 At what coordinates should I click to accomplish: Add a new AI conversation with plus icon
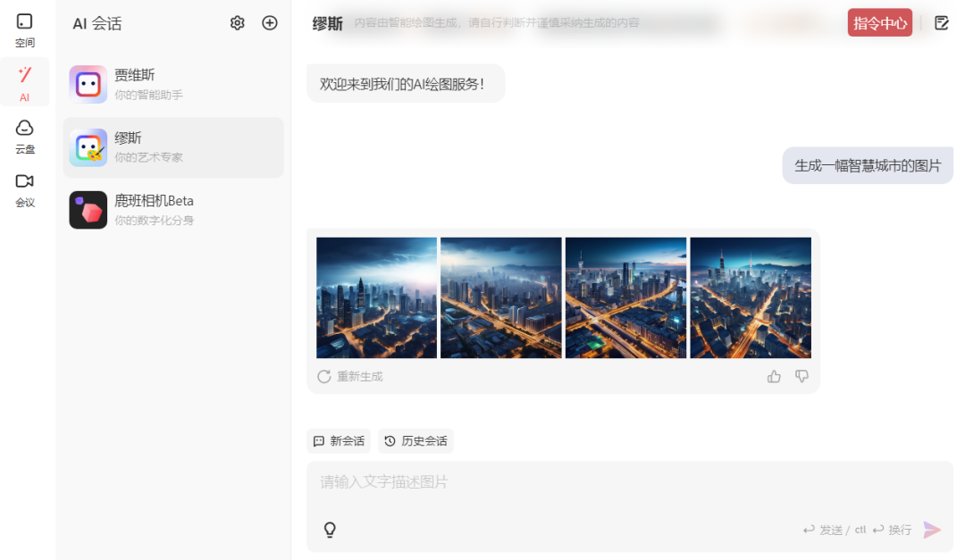tap(270, 22)
